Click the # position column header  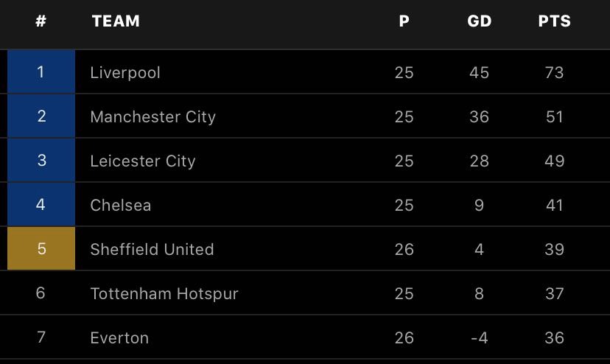[x=41, y=21]
